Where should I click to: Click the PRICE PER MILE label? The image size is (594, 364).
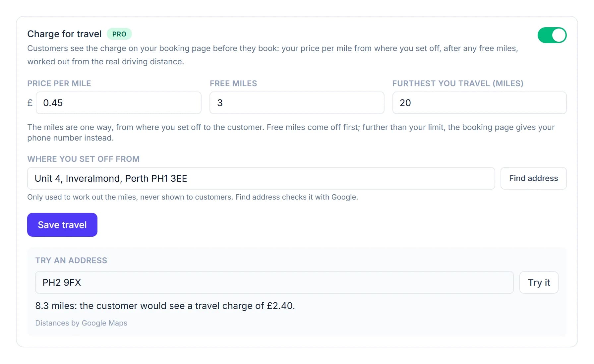point(59,83)
